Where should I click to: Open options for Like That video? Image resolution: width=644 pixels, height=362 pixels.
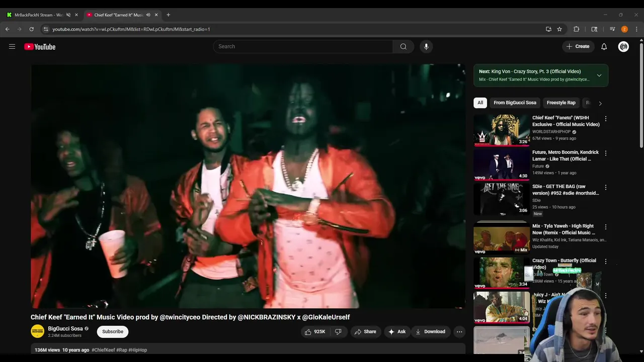click(x=606, y=153)
